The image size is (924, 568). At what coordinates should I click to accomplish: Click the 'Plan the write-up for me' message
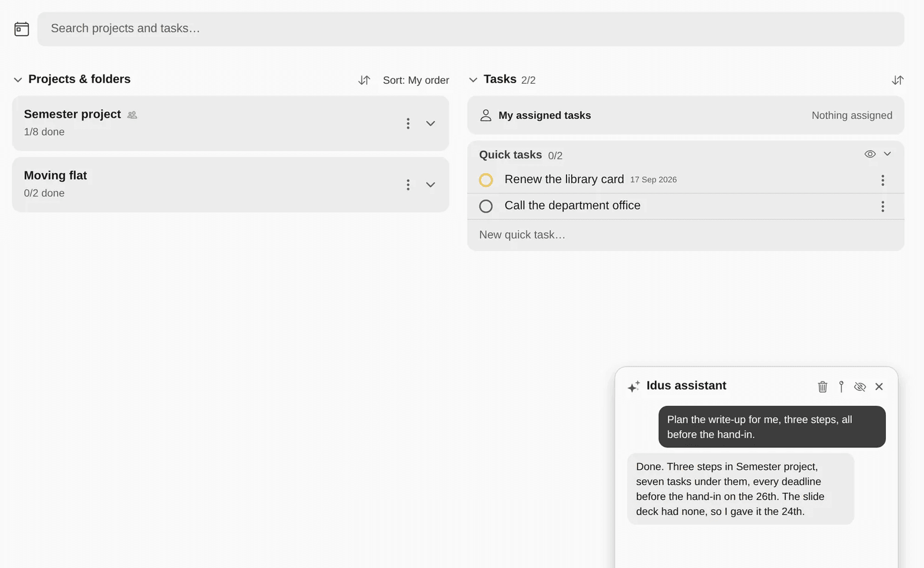[772, 427]
